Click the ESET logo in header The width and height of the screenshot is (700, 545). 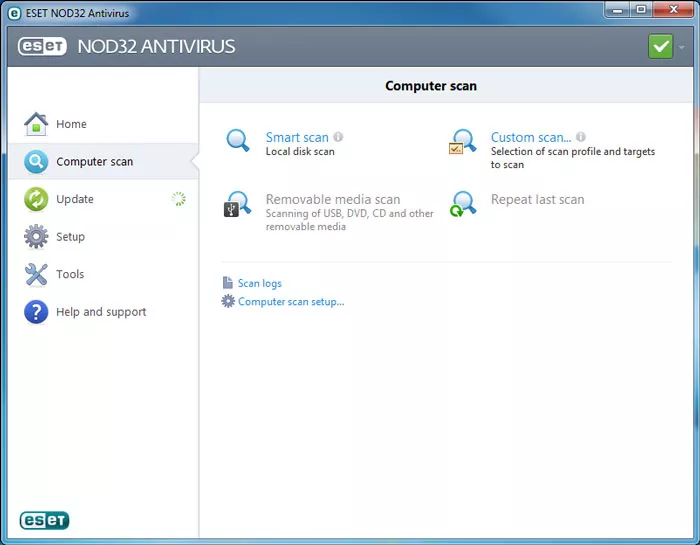(42, 46)
